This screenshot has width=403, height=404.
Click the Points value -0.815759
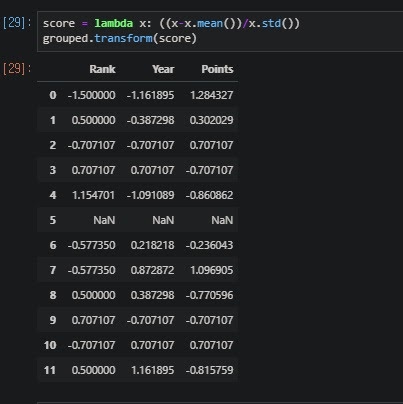210,370
